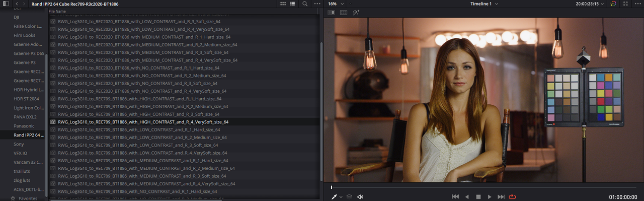Toggle the LUT sidebar panel icon
The height and width of the screenshot is (201, 644).
[x=6, y=4]
